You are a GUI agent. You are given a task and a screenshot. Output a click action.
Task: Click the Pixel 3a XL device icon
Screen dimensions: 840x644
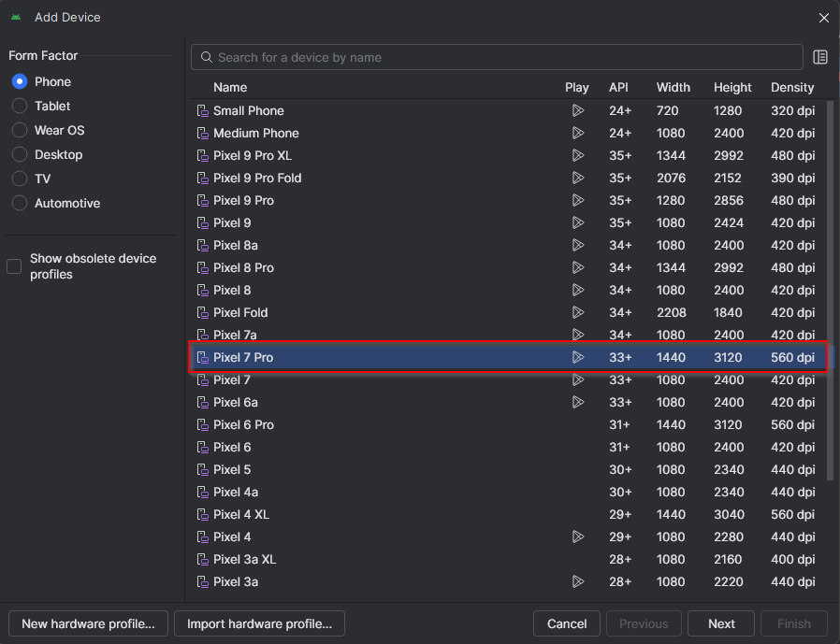pos(202,560)
